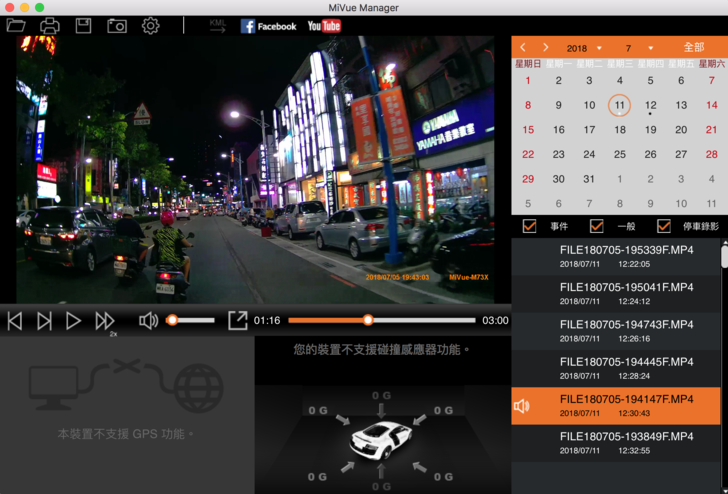Skip to previous video file
The width and height of the screenshot is (728, 494).
[15, 321]
